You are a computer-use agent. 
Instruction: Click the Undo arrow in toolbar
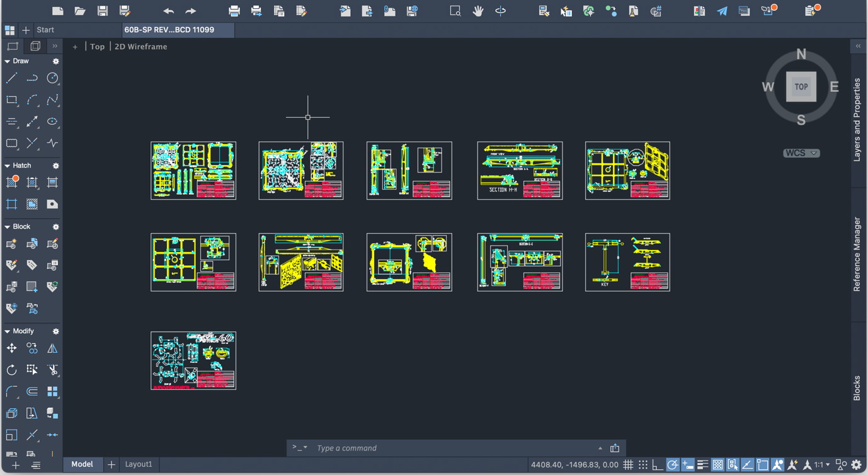pyautogui.click(x=168, y=11)
